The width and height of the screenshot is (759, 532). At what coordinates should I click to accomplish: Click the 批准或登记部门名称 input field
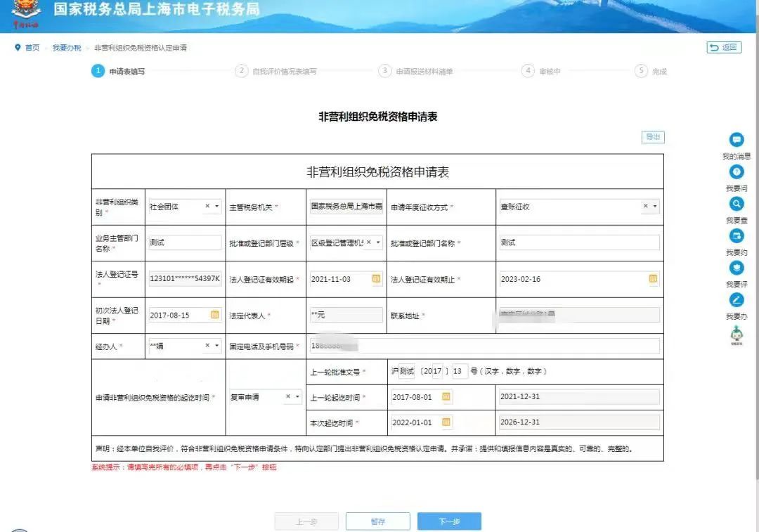pos(579,242)
